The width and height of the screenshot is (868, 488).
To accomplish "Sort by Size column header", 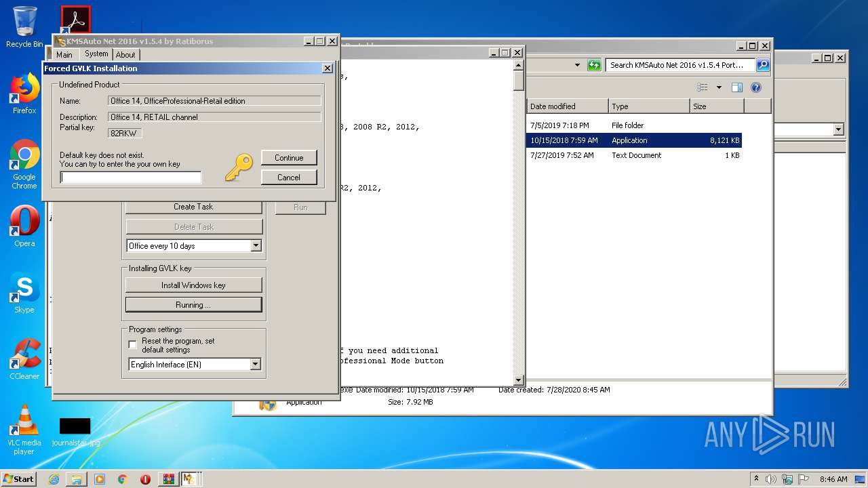I will click(x=717, y=106).
